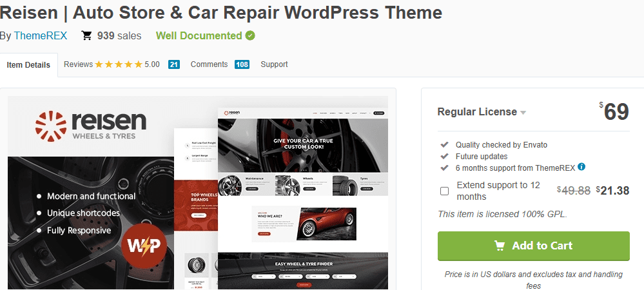Click the cart icon in Add to Cart
The width and height of the screenshot is (644, 290).
(x=500, y=246)
